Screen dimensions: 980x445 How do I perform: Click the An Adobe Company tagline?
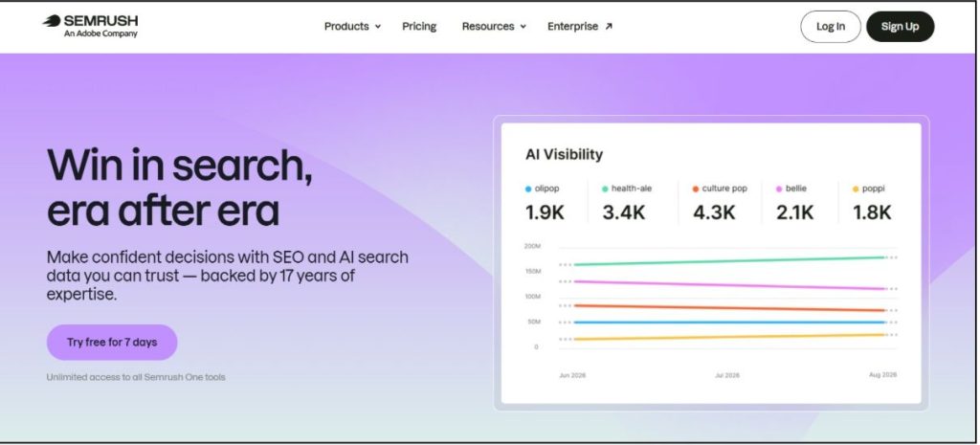click(x=100, y=33)
